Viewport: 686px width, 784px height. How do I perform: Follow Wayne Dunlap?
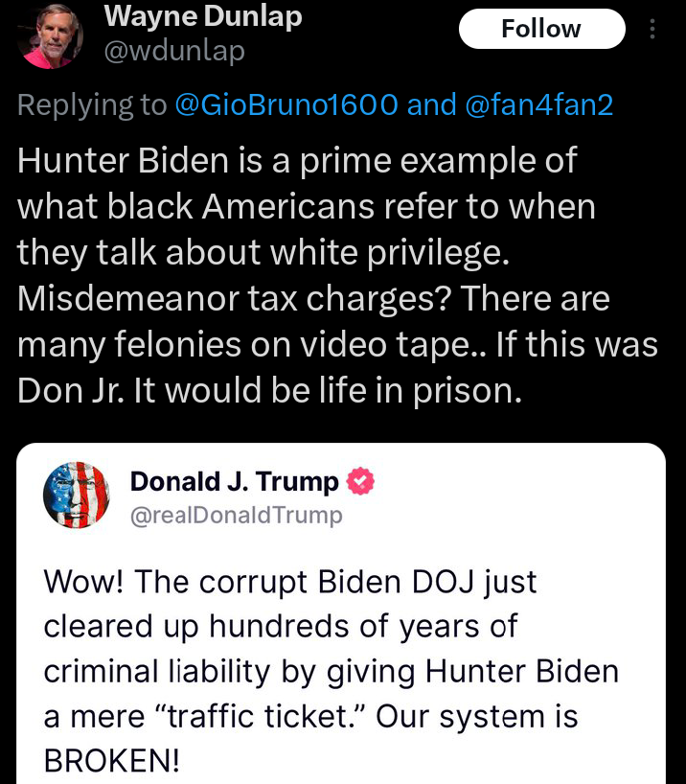pyautogui.click(x=541, y=30)
